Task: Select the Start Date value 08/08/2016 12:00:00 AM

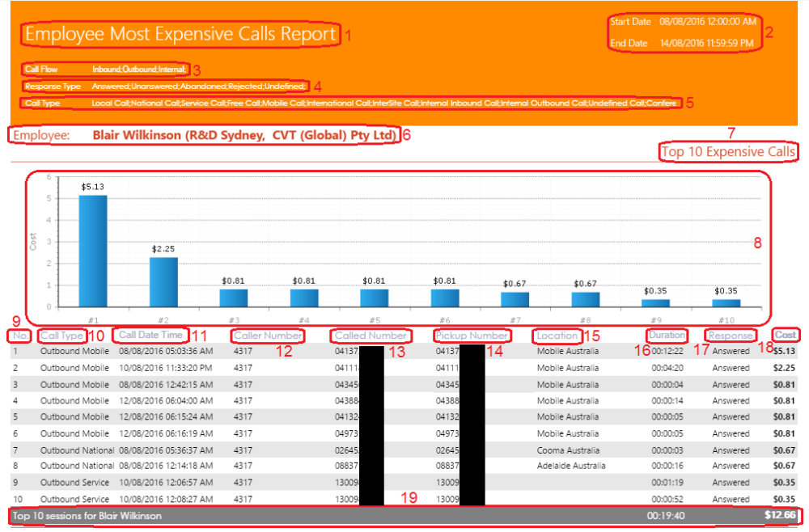Action: pos(707,22)
